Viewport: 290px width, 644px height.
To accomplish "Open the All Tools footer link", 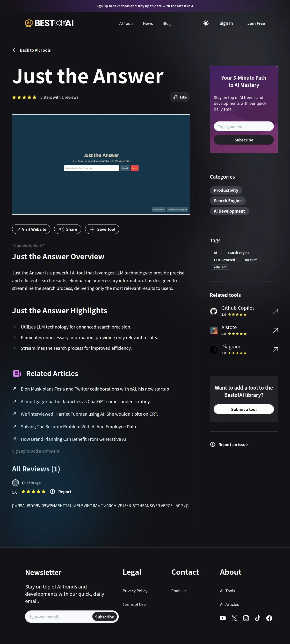I will coord(227,591).
